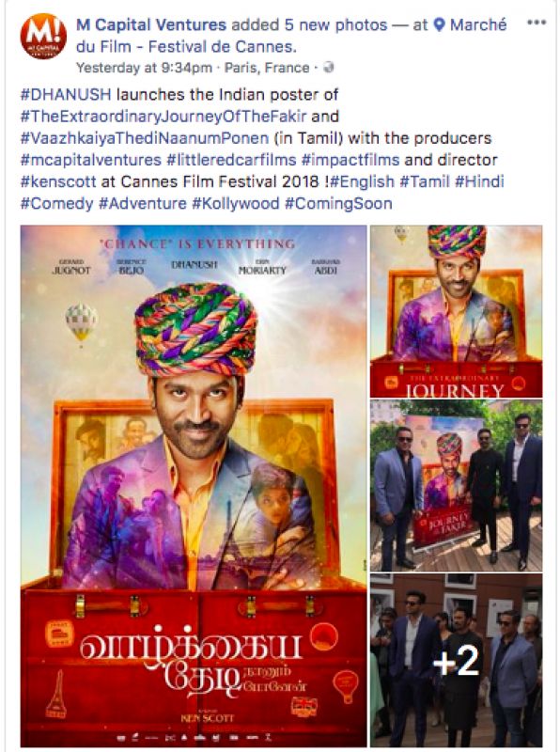Click the 'Yesterday at 9:34pm' timestamp
The width and height of the screenshot is (560, 752).
[x=145, y=68]
